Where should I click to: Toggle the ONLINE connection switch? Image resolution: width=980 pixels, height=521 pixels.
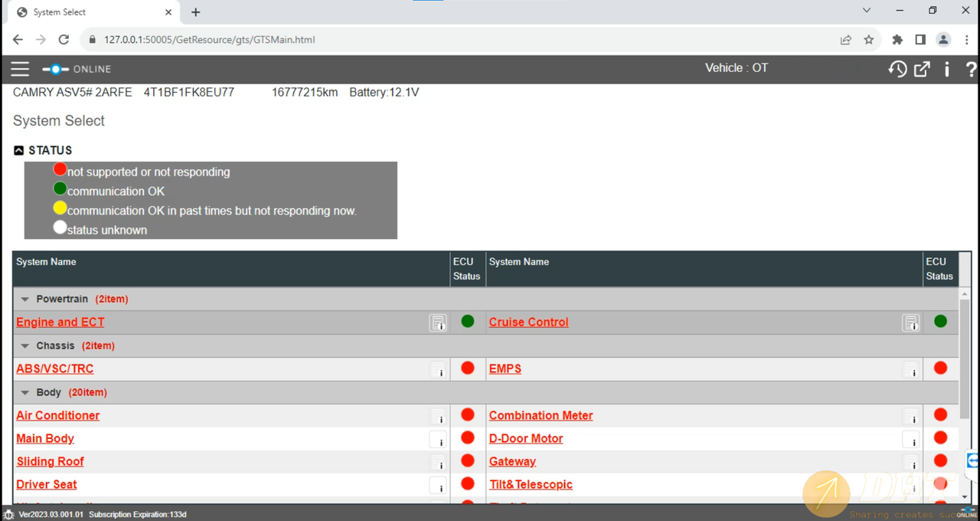pyautogui.click(x=56, y=69)
